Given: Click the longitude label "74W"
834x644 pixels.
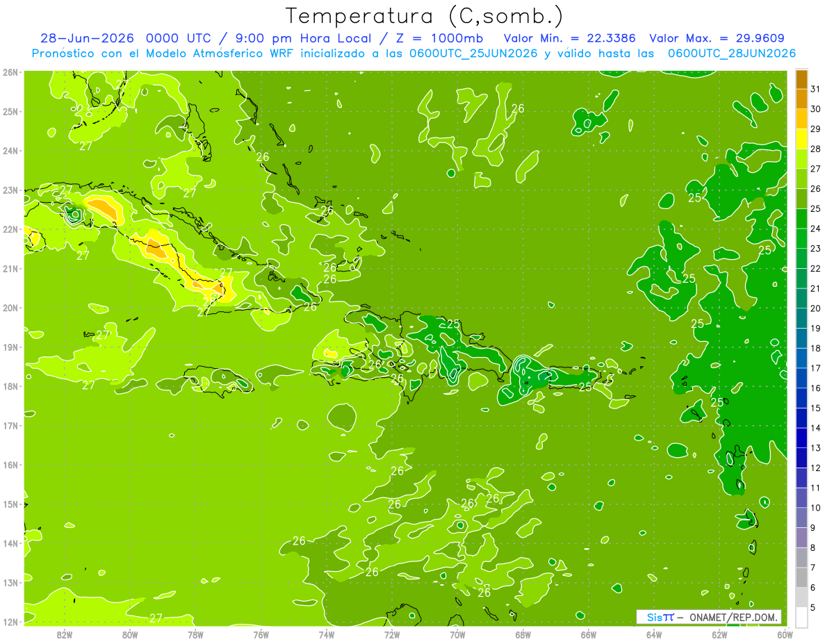Looking at the screenshot, I should [326, 634].
